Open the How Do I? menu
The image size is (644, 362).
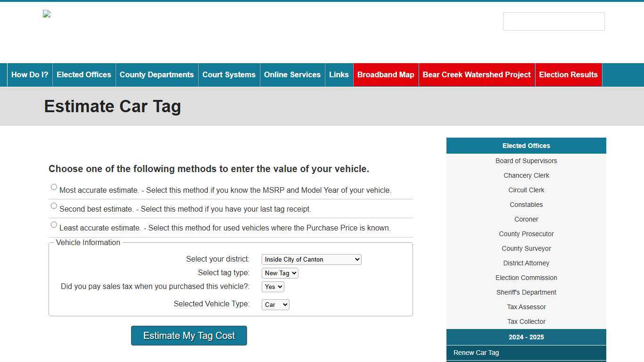coord(29,74)
